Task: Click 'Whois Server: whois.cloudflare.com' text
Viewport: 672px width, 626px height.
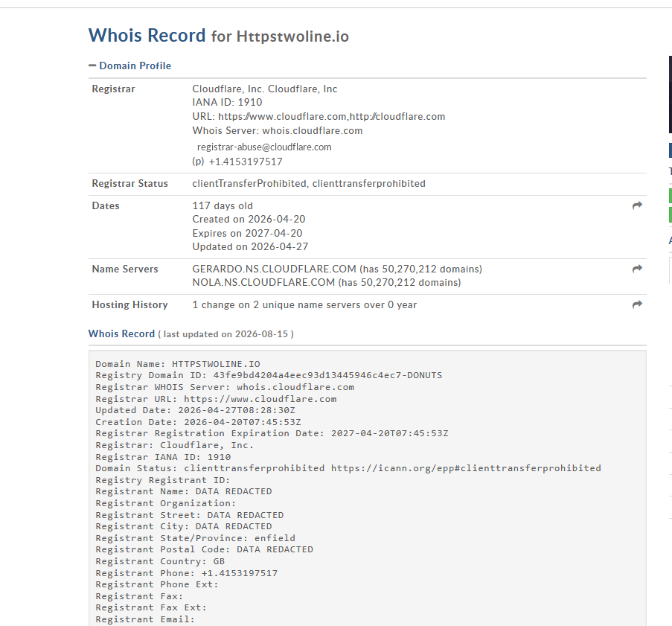Action: [278, 130]
